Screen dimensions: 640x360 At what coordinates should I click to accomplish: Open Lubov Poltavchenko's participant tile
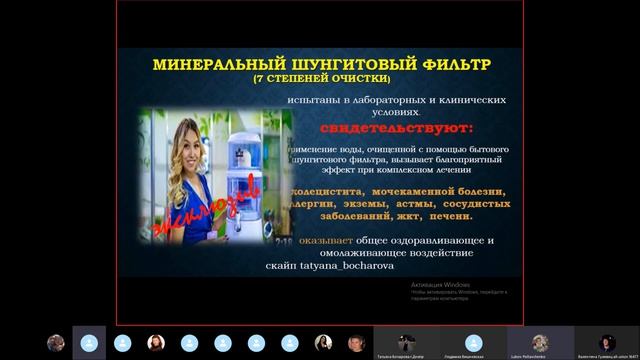[x=540, y=343]
